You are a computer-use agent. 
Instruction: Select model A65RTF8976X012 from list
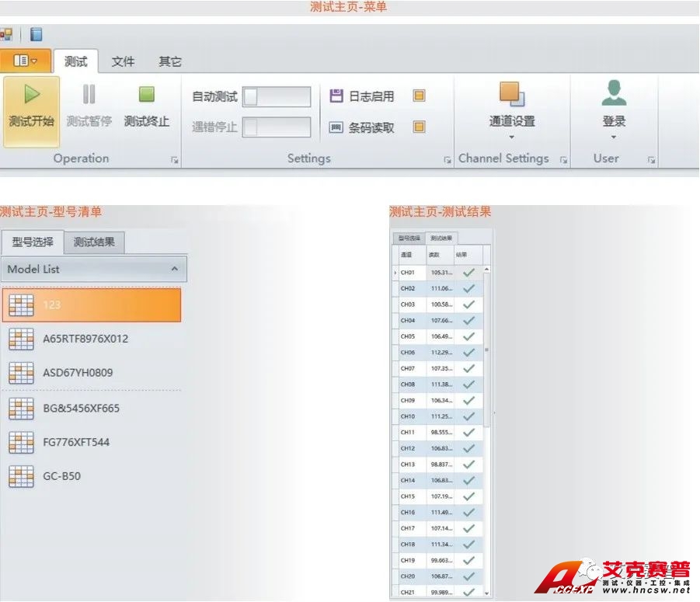pyautogui.click(x=85, y=339)
